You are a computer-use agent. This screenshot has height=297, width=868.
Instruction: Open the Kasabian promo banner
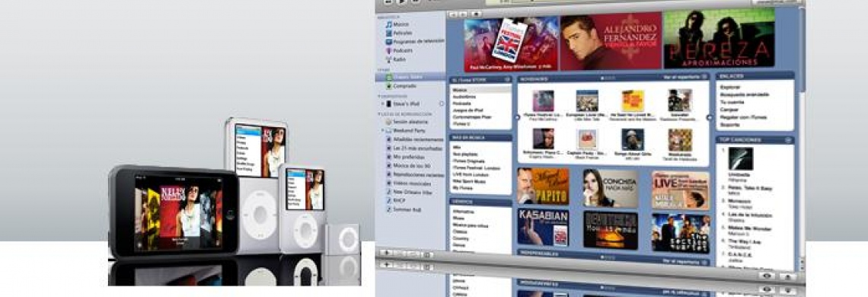click(542, 227)
